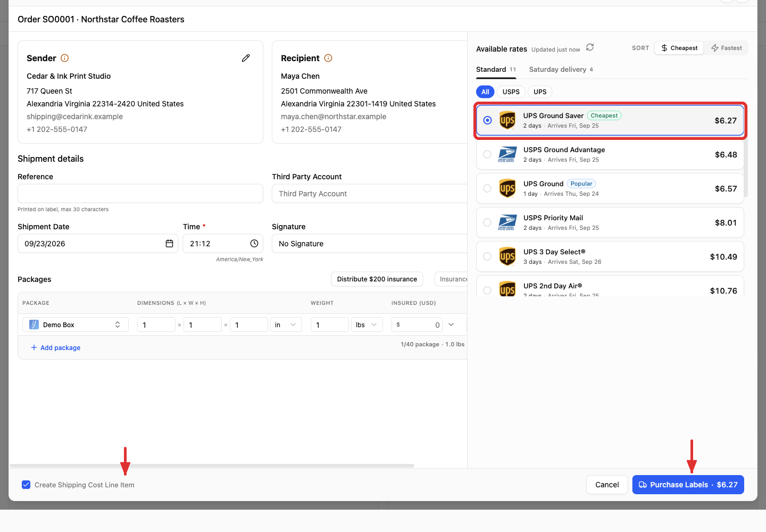Screen dimensions: 766x532
Task: Choose UPS 3 Day Select radio button
Action: click(487, 256)
